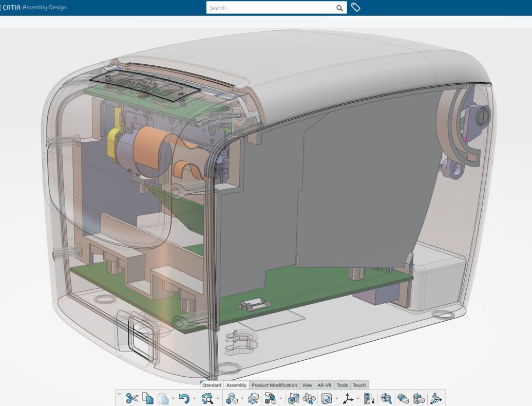Open the Product Modification tab
The image size is (532, 406).
point(274,385)
